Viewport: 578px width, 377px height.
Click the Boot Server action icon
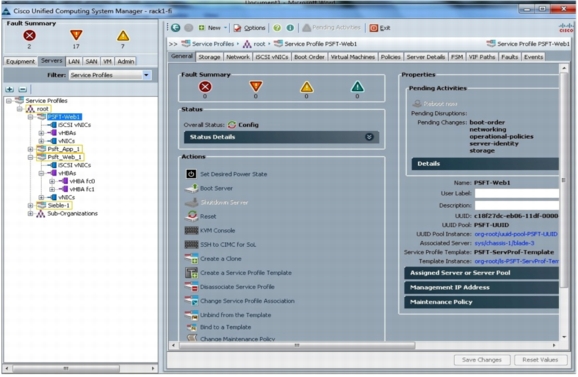coord(191,188)
